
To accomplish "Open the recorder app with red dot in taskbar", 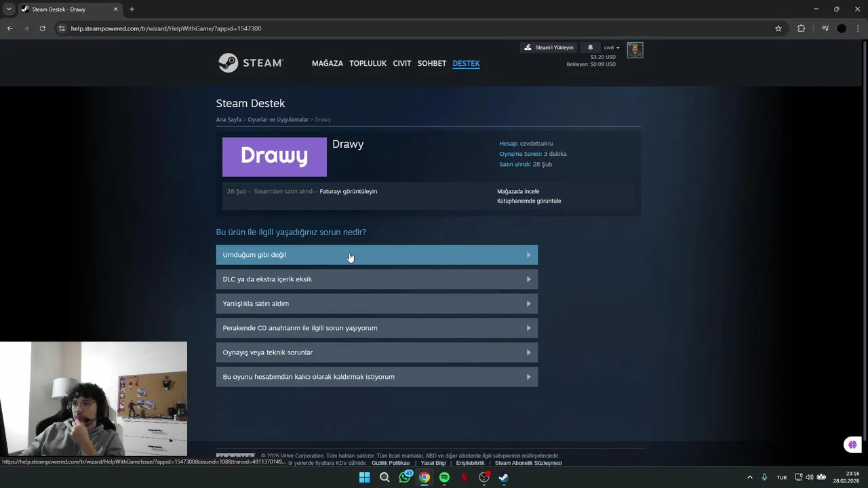I will coord(484,477).
